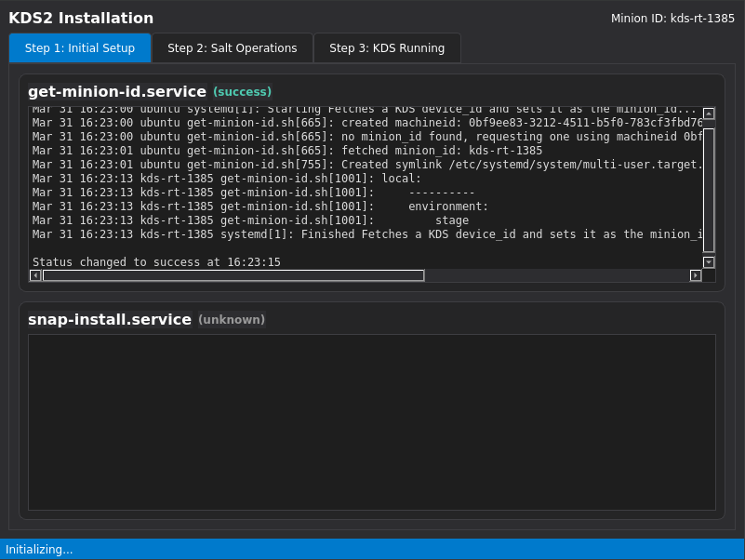Click the 'environment:' log line

point(260,207)
